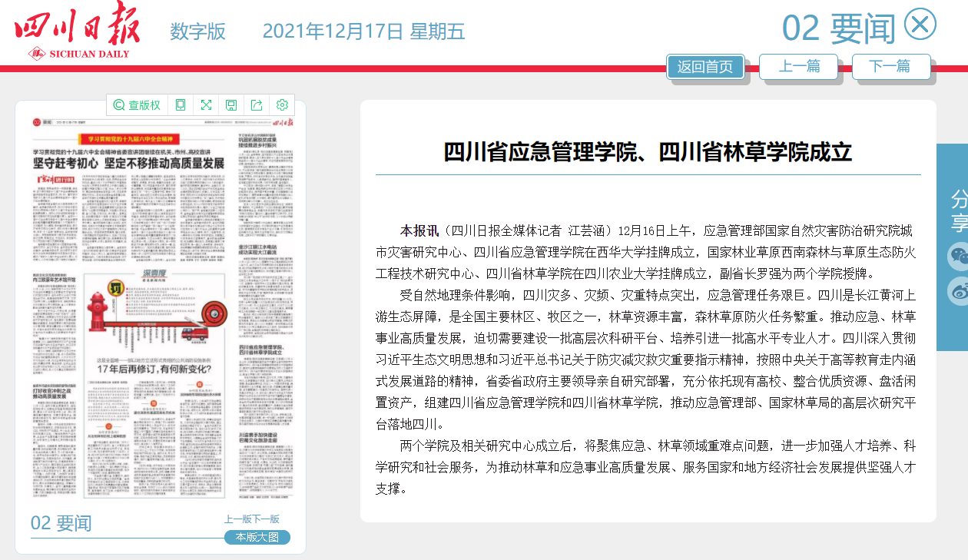Open 巩固拓展脱贫成果 接续推进乡村振兴 story on page
This screenshot has width=968, height=560.
(x=257, y=141)
